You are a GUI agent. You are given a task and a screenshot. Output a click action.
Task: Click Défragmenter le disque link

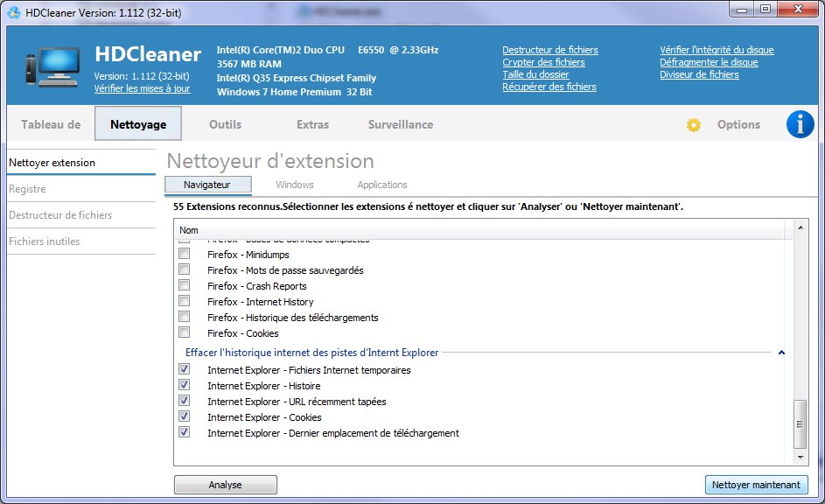click(709, 62)
